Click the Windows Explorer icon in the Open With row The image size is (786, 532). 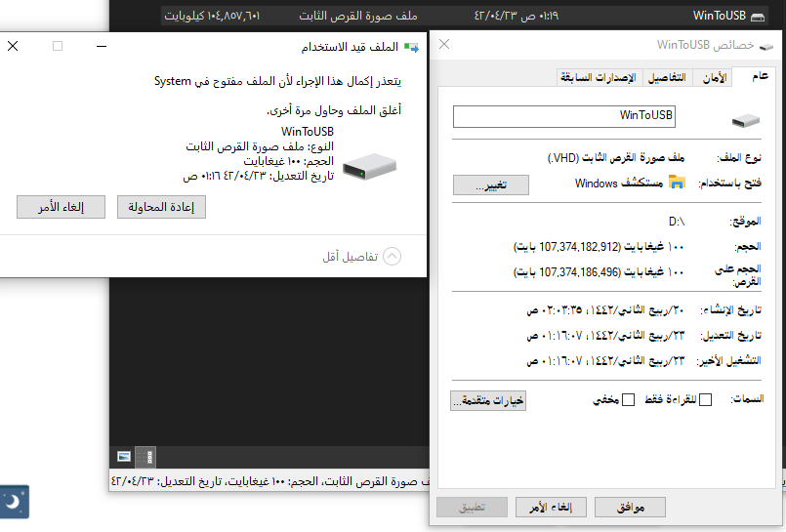678,183
